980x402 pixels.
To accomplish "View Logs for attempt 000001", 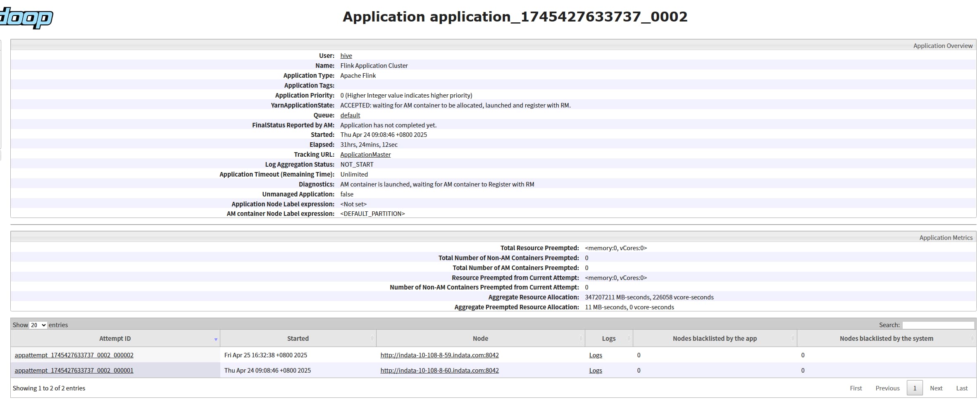I will pyautogui.click(x=596, y=371).
